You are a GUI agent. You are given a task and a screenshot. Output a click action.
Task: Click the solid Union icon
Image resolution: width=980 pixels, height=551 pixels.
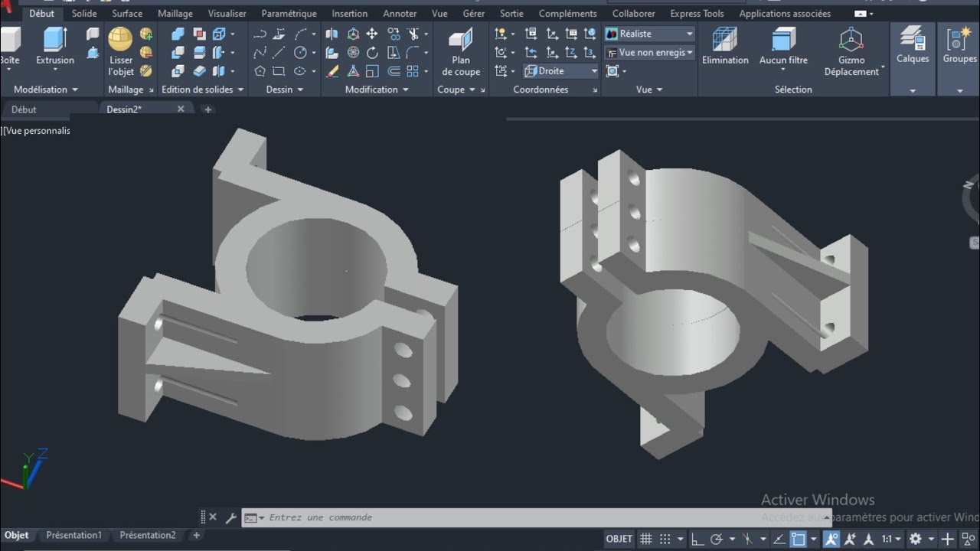(178, 34)
